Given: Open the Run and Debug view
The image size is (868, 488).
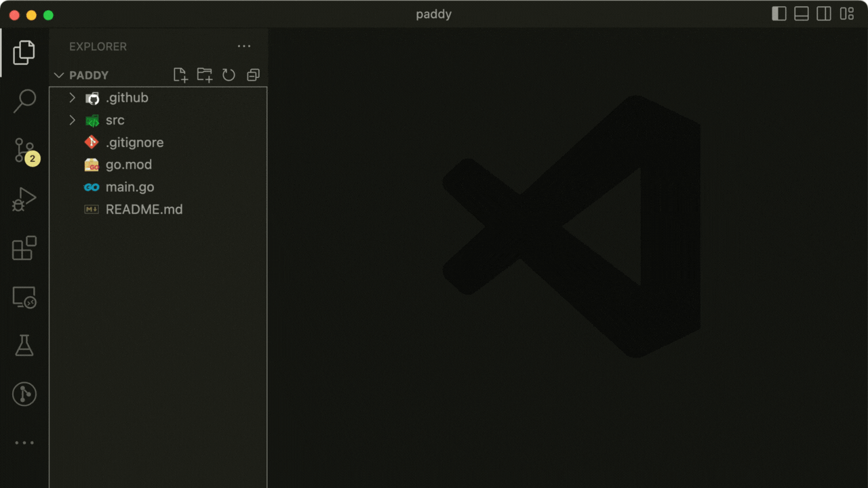Looking at the screenshot, I should pos(24,199).
